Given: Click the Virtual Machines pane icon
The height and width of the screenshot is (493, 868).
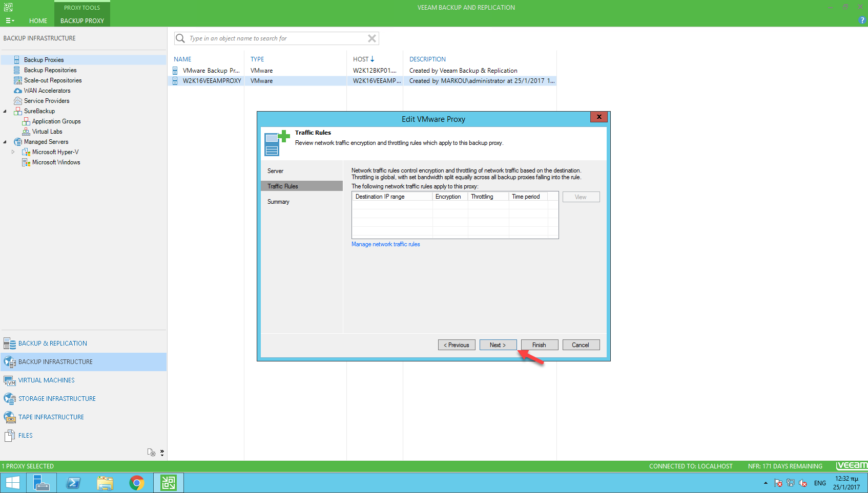Looking at the screenshot, I should click(10, 380).
